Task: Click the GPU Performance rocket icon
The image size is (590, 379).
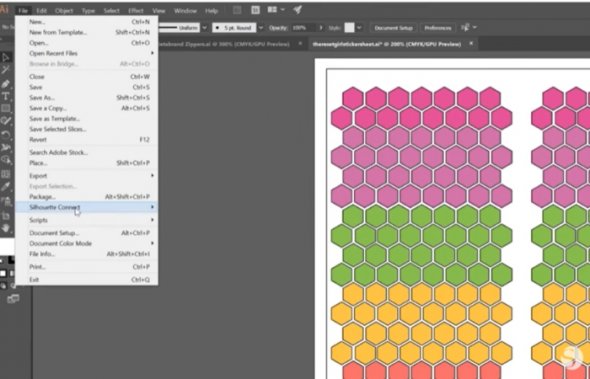Action: (298, 10)
